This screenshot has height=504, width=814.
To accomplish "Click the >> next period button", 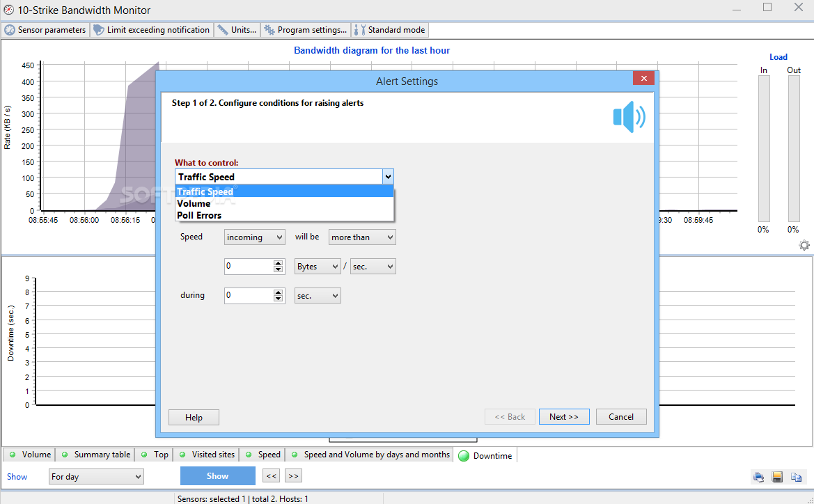I will [293, 476].
